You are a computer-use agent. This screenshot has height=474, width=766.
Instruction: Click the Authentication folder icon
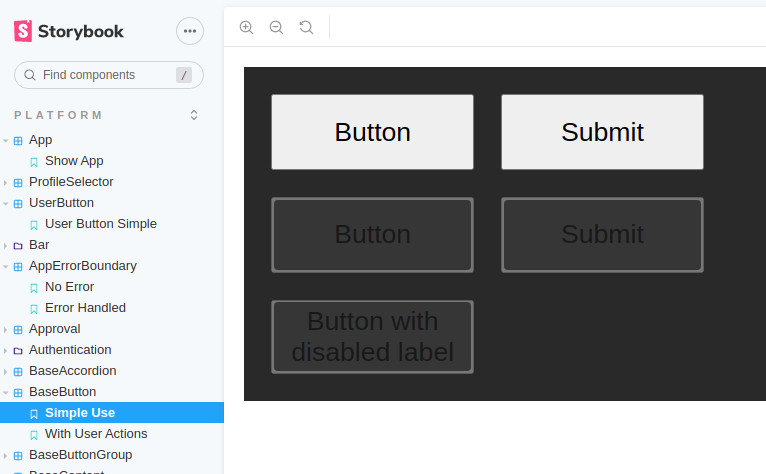[x=18, y=350]
